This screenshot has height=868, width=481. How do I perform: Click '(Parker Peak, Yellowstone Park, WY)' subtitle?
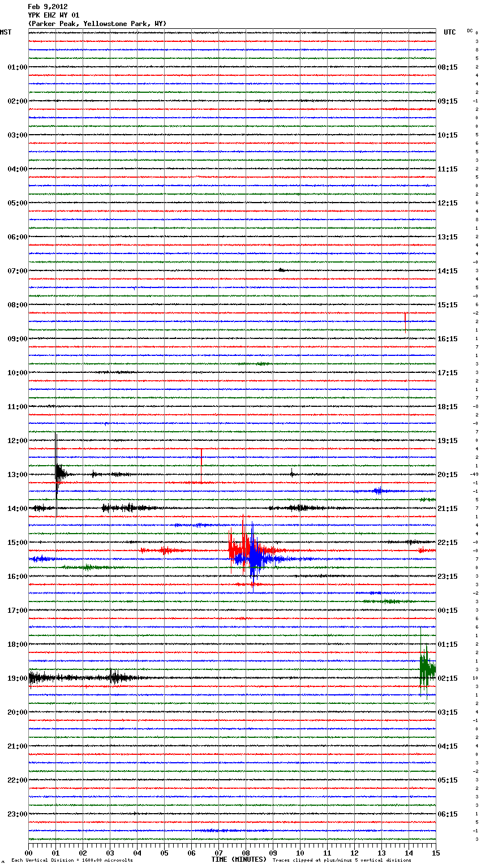pyautogui.click(x=97, y=24)
